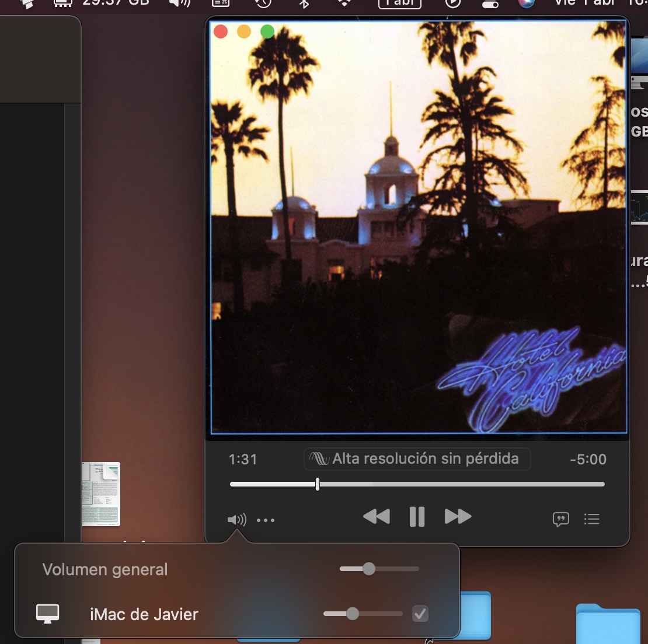This screenshot has width=648, height=644.
Task: Click the Alta resolución sin pérdida badge
Action: point(417,459)
